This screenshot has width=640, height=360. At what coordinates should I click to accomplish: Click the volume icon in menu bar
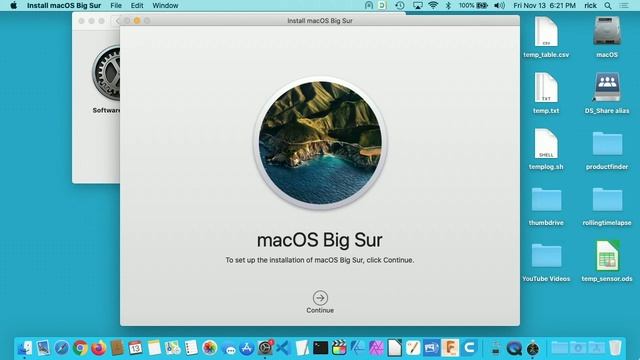point(499,5)
